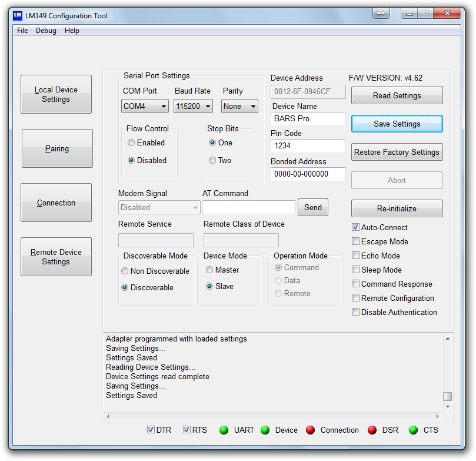Click the double-arrow resize icon in title bar
Image resolution: width=476 pixels, height=461 pixels.
(x=381, y=13)
